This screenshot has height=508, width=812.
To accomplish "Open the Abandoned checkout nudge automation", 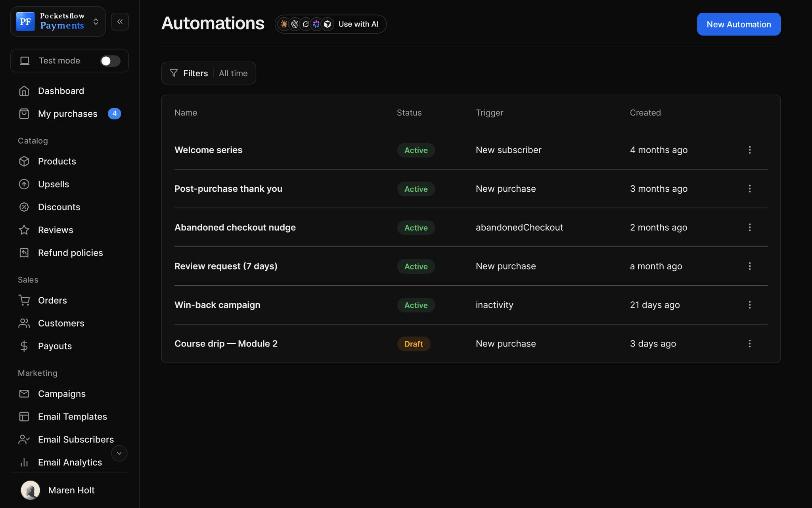I will click(235, 227).
